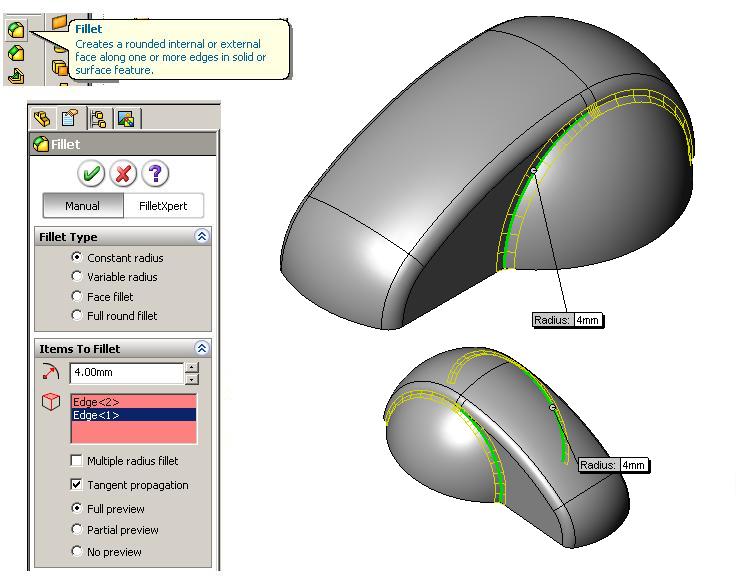Viewport: 738px width, 576px height.
Task: Click the radius icon beside 4.00mm field
Action: 51,372
